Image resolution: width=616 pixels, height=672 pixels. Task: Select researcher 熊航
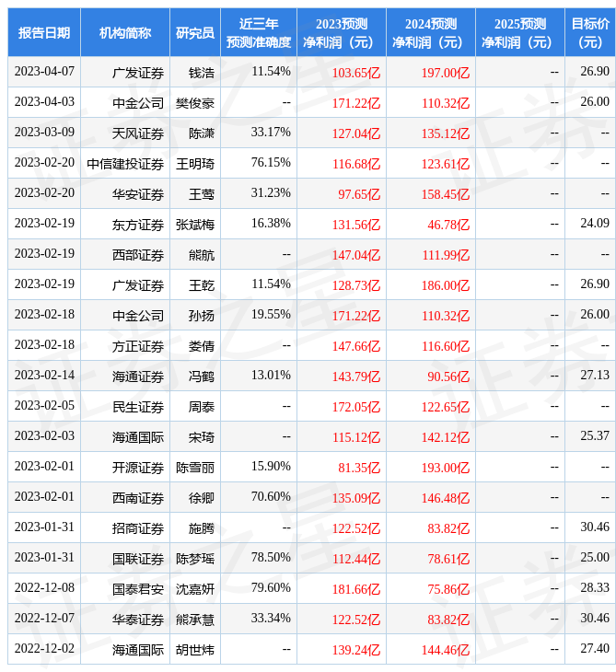pyautogui.click(x=202, y=255)
